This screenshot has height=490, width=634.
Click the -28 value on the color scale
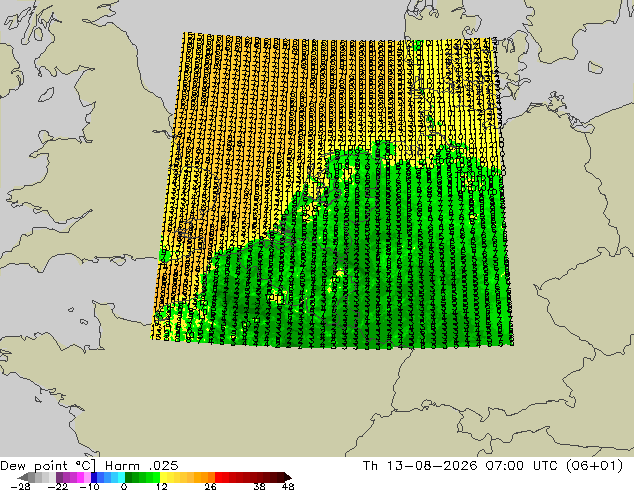(20, 486)
